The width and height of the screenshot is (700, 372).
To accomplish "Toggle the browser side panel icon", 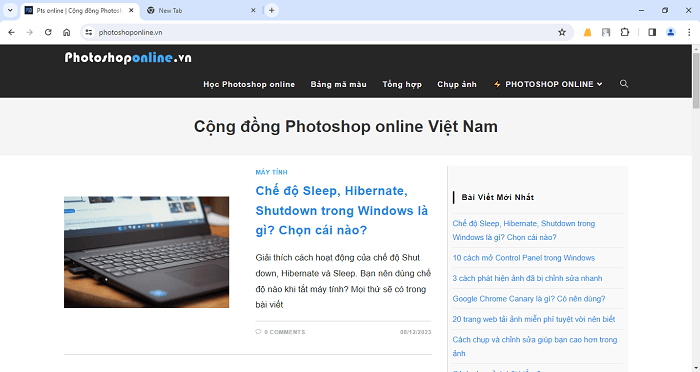I will point(652,32).
